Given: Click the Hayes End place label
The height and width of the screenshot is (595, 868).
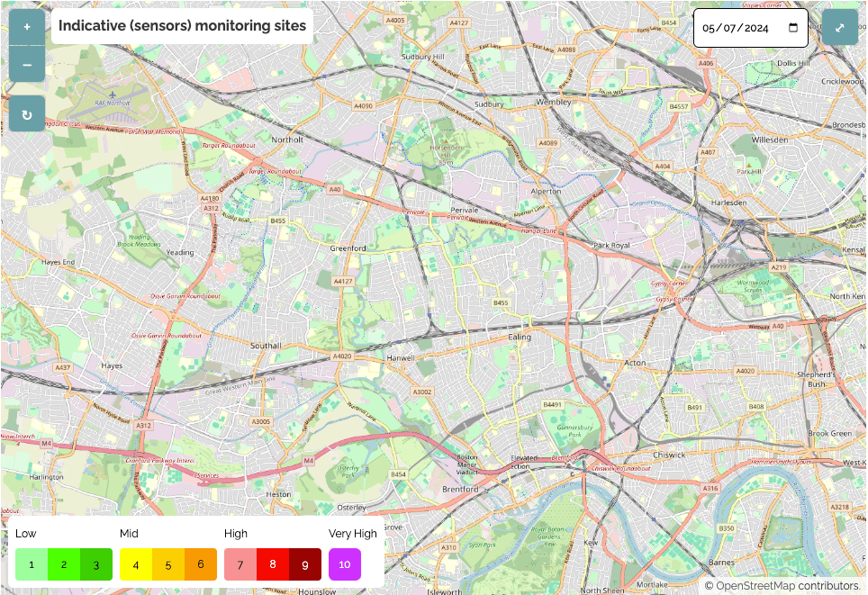Looking at the screenshot, I should coord(59,262).
